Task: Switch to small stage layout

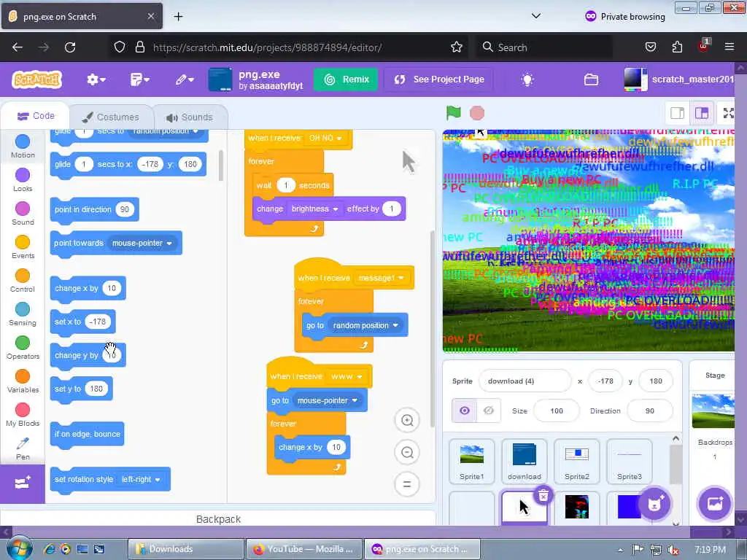Action: click(678, 113)
